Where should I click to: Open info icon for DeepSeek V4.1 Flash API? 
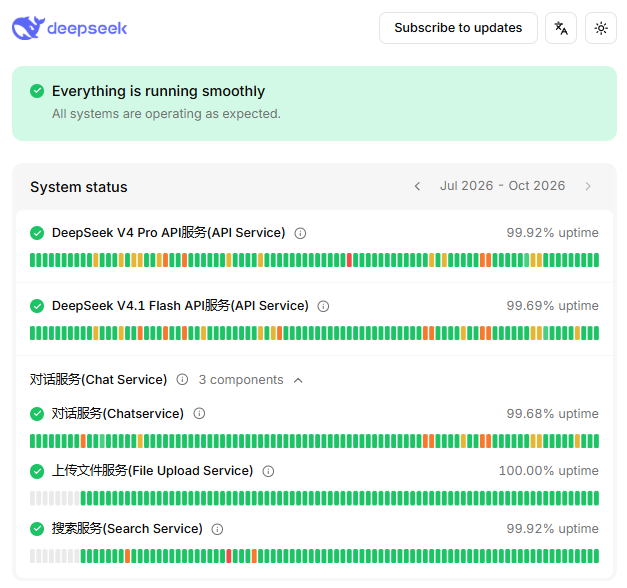click(323, 306)
